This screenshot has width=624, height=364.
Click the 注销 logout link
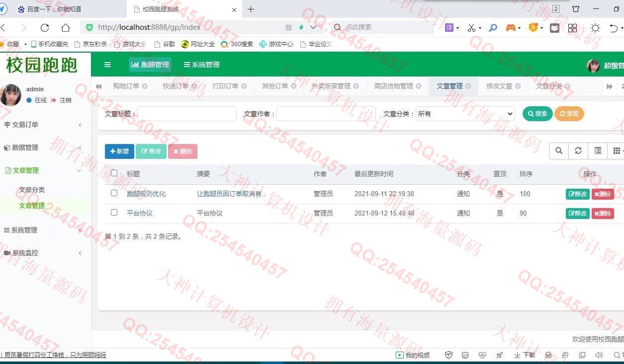62,100
